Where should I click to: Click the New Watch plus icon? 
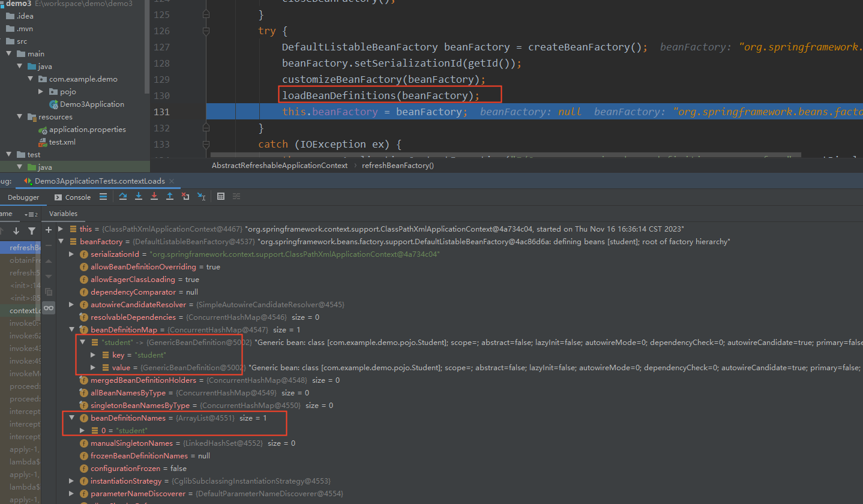[x=49, y=230]
